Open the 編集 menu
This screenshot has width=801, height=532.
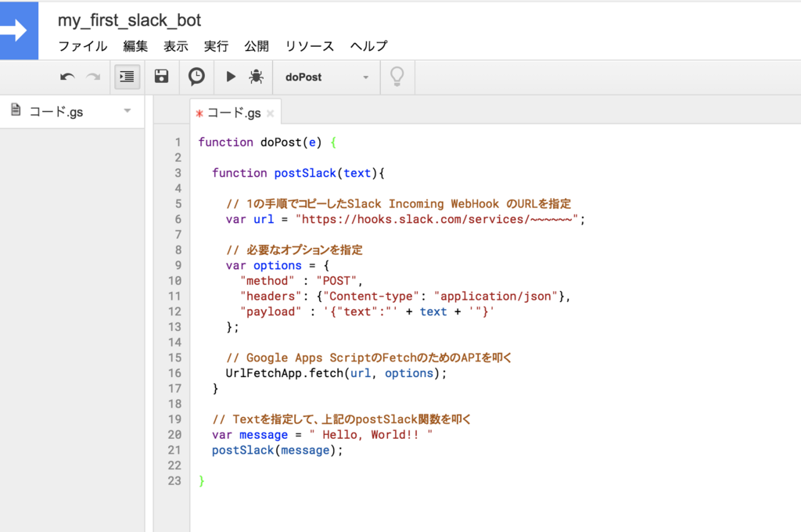[x=135, y=46]
